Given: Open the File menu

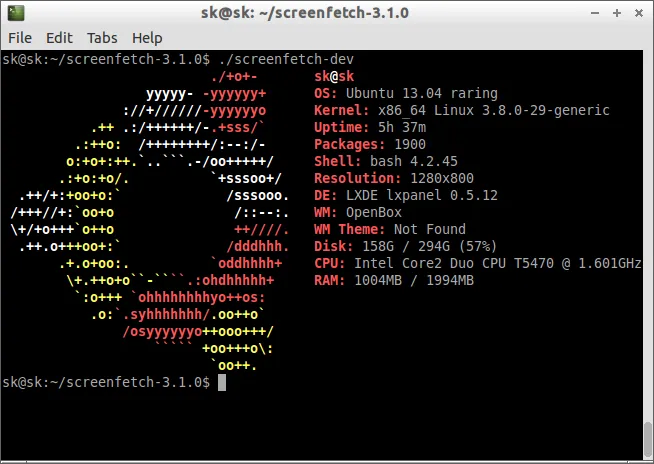Looking at the screenshot, I should (20, 38).
